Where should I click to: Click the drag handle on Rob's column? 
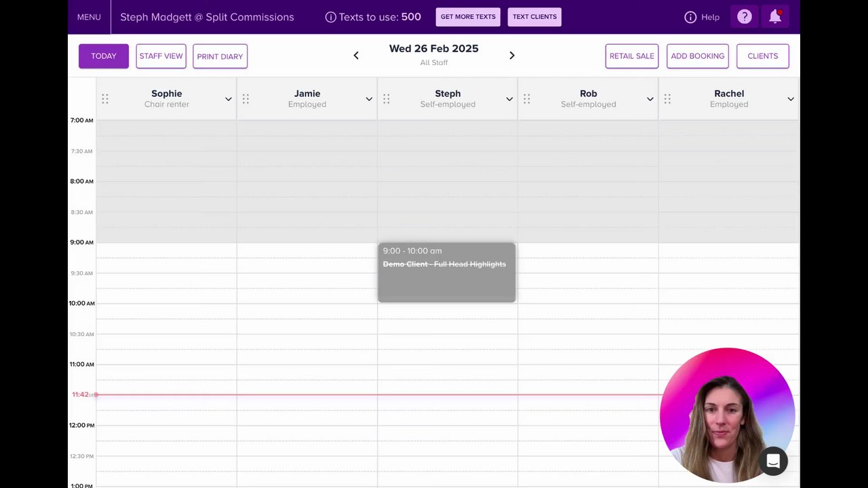[527, 99]
